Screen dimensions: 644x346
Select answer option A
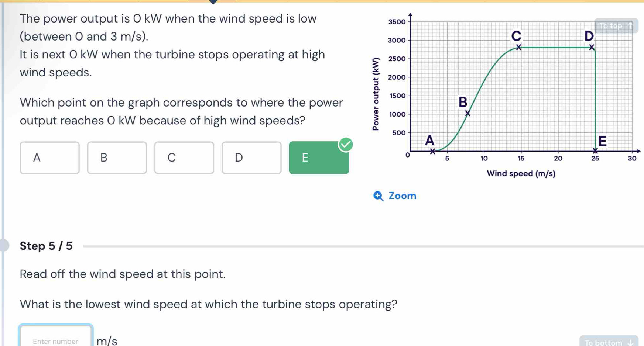point(49,158)
